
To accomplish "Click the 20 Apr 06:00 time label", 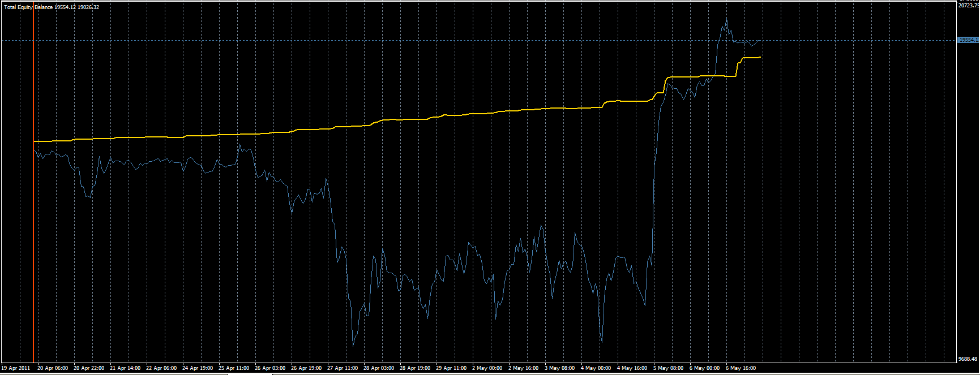I will coord(53,368).
